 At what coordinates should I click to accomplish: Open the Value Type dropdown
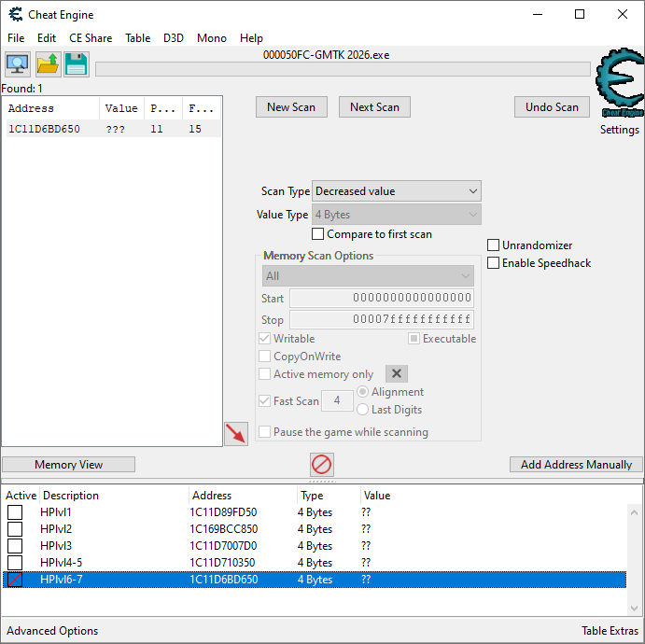coord(397,215)
